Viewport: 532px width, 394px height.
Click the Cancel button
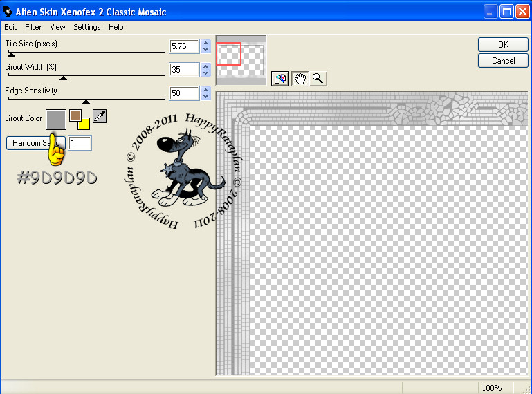coord(503,61)
